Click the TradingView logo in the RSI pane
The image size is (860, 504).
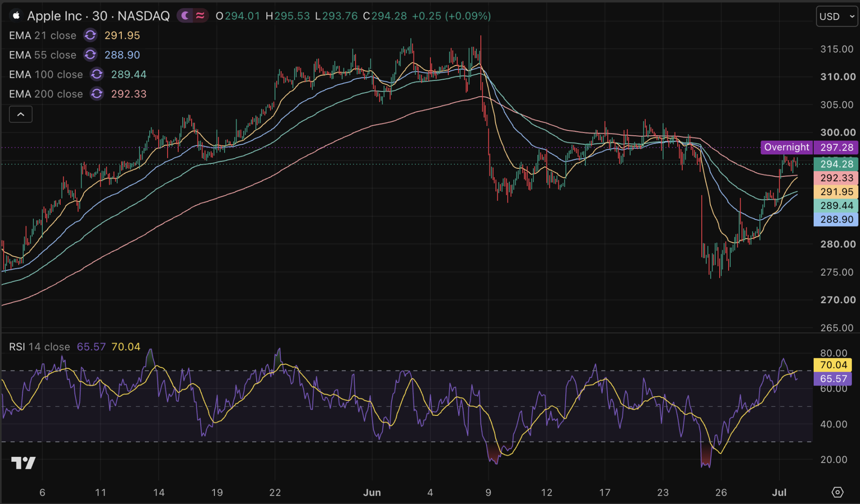[23, 463]
